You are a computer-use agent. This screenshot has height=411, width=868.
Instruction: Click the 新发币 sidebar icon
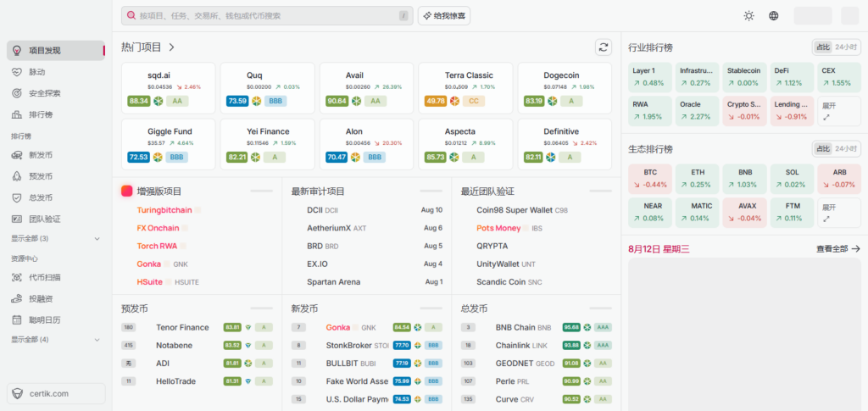tap(17, 155)
